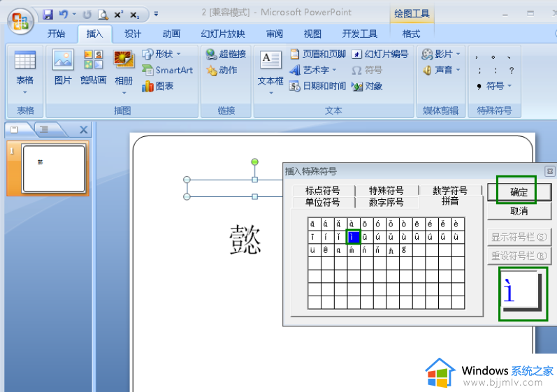Image resolution: width=557 pixels, height=392 pixels.
Task: Insert semicolon from special symbols group
Action: [479, 71]
